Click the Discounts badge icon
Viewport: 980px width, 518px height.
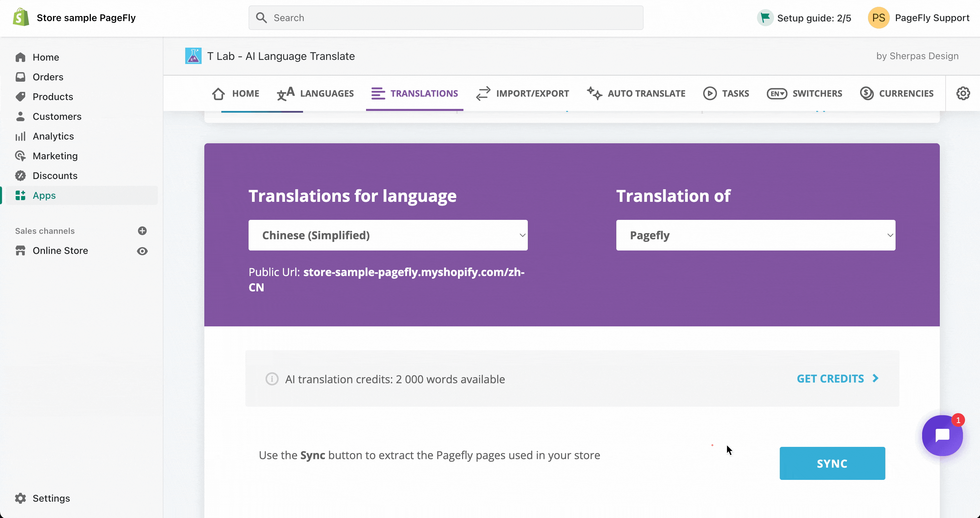coord(20,176)
